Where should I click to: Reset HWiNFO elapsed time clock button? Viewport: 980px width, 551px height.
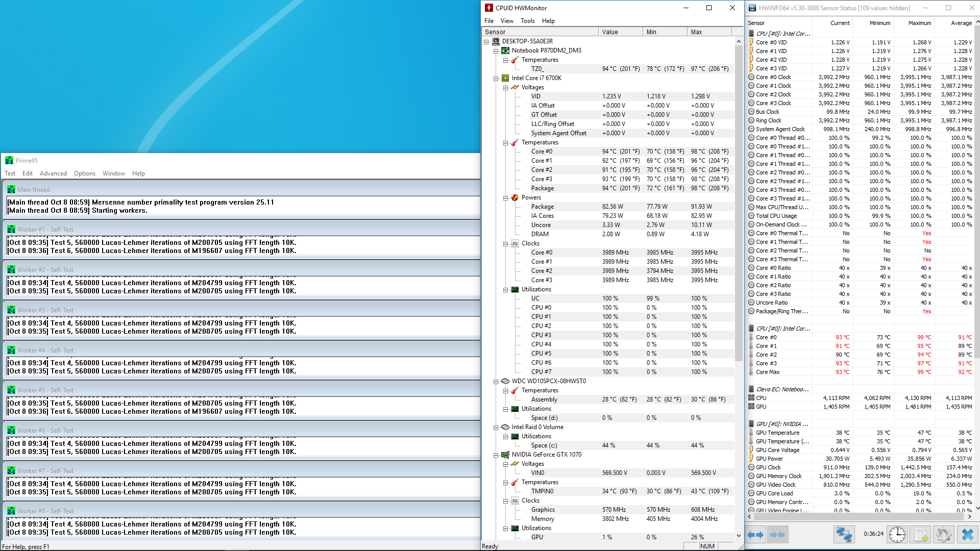point(897,535)
